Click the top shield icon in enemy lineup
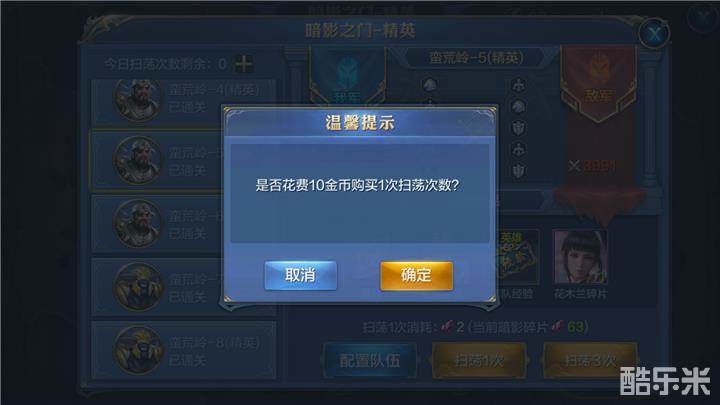Screen dimensions: 720x405 [x=519, y=128]
